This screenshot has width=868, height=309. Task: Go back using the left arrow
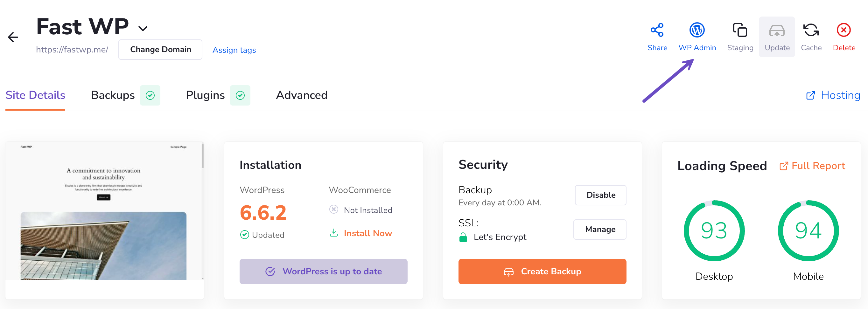click(x=13, y=37)
